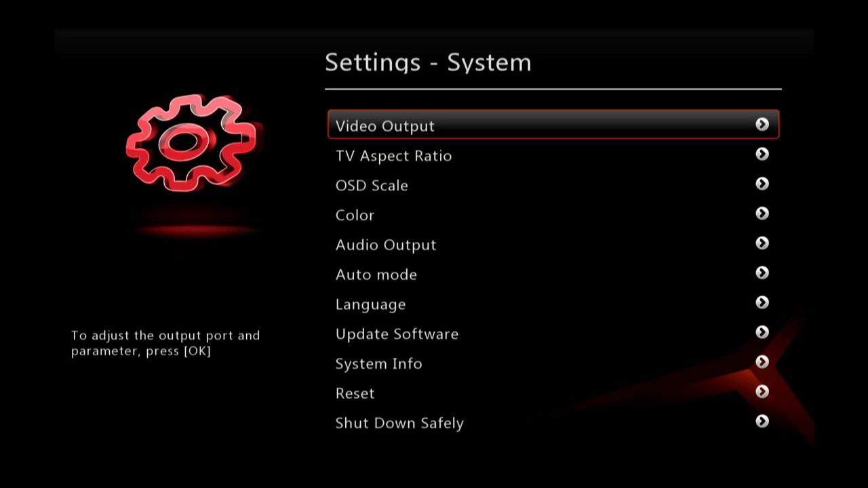
Task: Open the Update Software entry
Action: click(x=553, y=333)
